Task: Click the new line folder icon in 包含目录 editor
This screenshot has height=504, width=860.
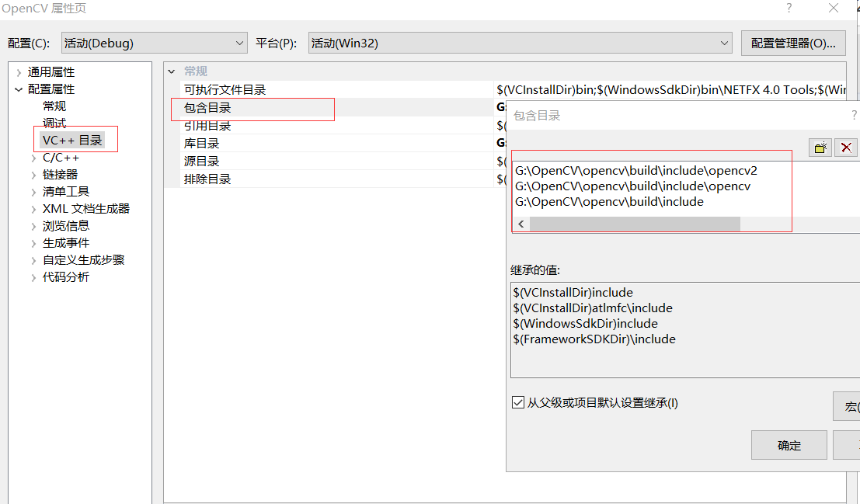Action: pos(820,147)
